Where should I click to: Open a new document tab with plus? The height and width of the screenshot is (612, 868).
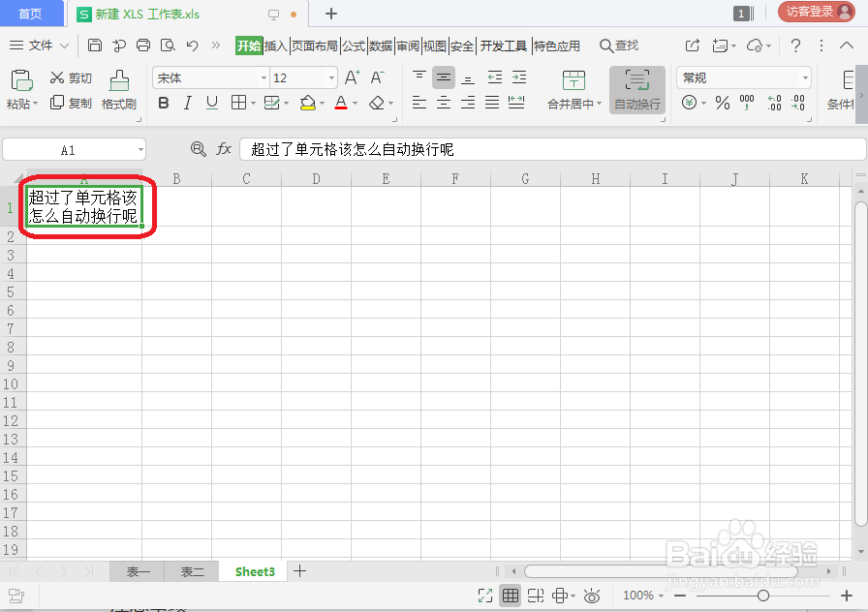click(x=331, y=14)
